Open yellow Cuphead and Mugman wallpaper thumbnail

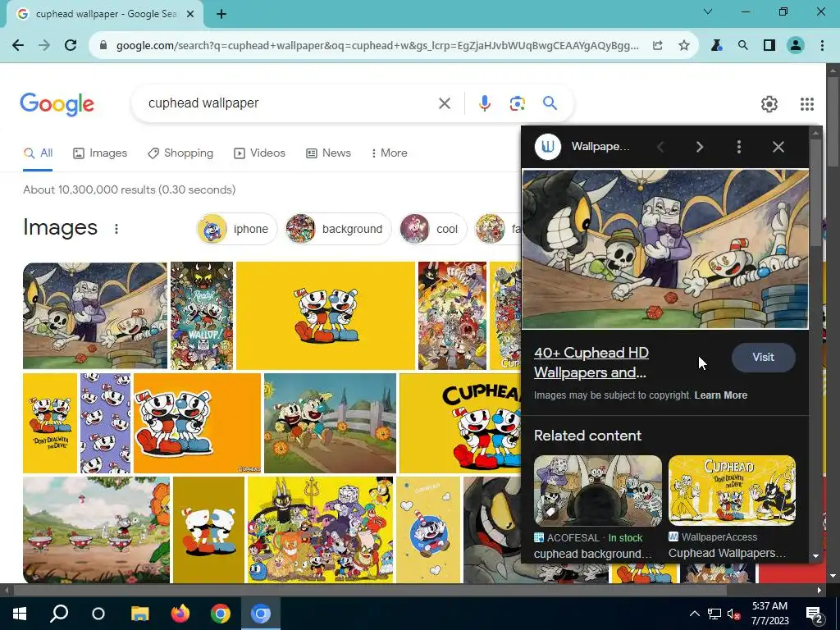coord(325,316)
